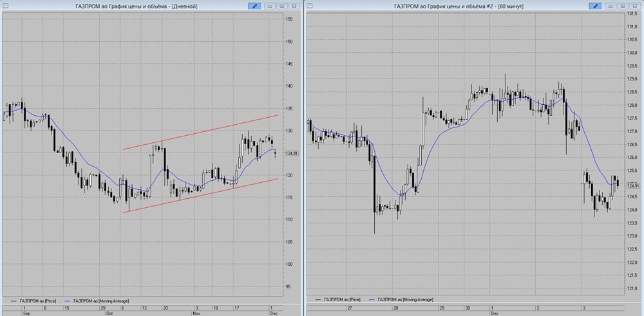Screen dimensions: 644x316
Task: Click the 123,0 price level on the 60 минут axis
Action: [632, 236]
